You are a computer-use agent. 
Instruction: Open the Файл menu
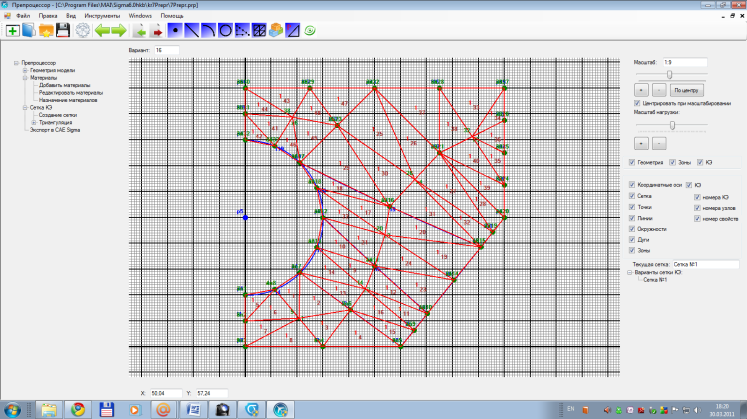23,16
